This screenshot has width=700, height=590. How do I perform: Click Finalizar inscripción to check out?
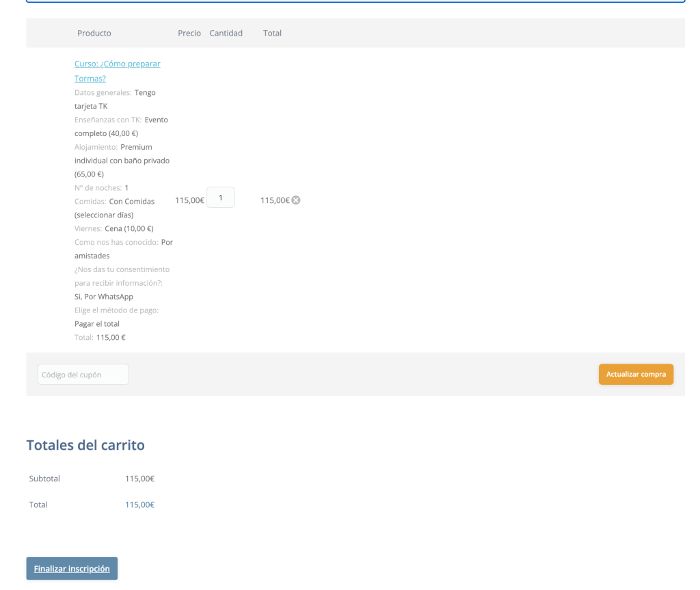[72, 569]
